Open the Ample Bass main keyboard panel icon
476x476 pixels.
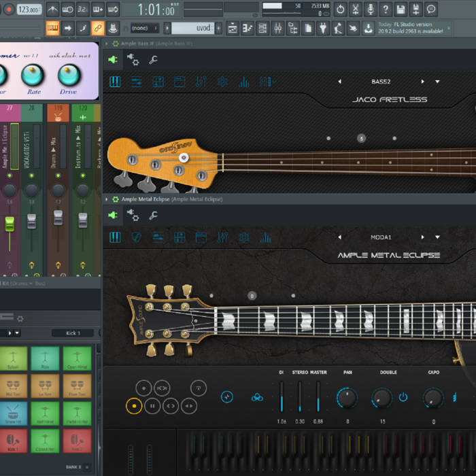(x=115, y=82)
